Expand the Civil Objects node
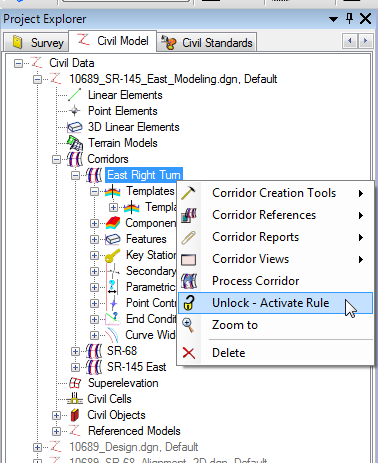This screenshot has height=463, width=378. point(56,415)
